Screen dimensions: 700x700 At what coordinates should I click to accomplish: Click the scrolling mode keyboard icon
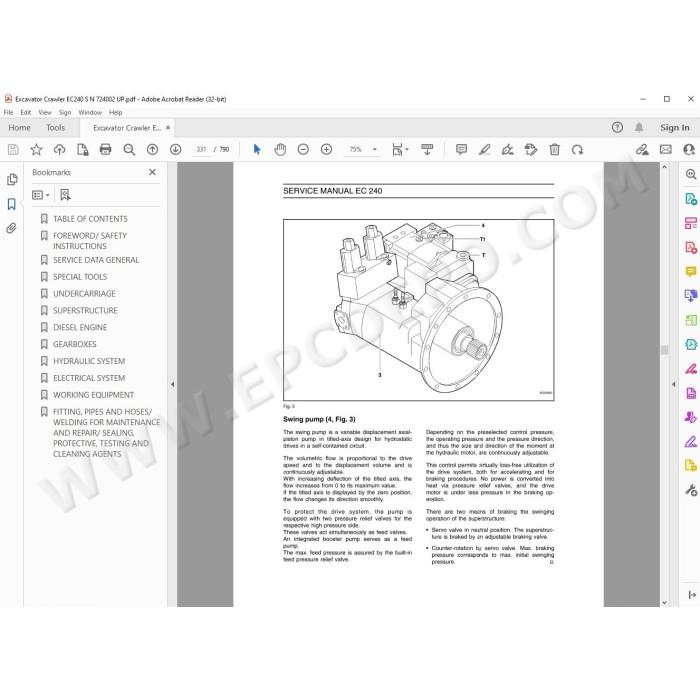point(427,150)
